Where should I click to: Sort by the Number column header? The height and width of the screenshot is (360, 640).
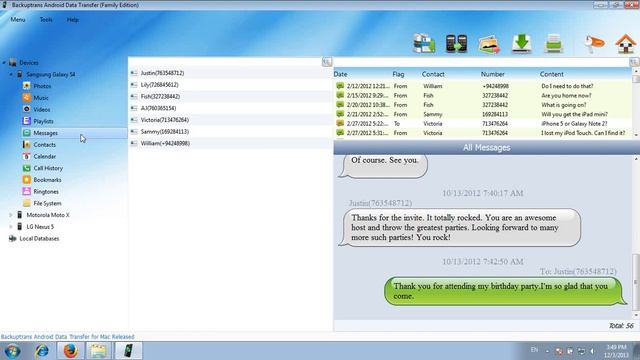point(493,74)
